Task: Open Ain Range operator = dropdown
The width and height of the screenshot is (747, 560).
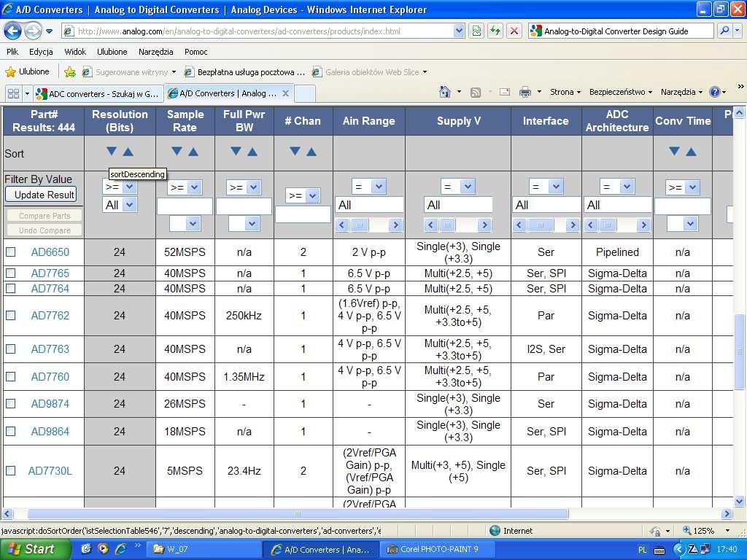Action: pyautogui.click(x=369, y=187)
